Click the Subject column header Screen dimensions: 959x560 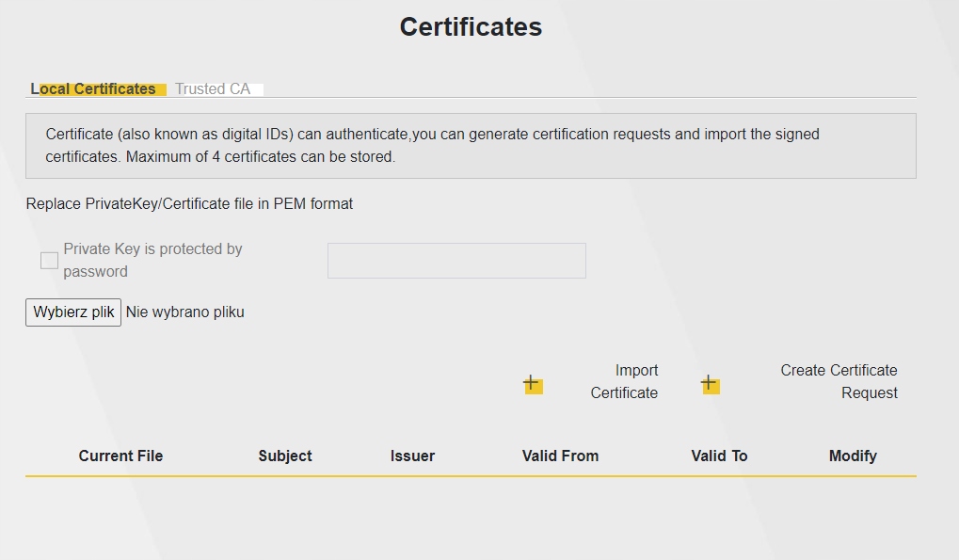(x=285, y=456)
